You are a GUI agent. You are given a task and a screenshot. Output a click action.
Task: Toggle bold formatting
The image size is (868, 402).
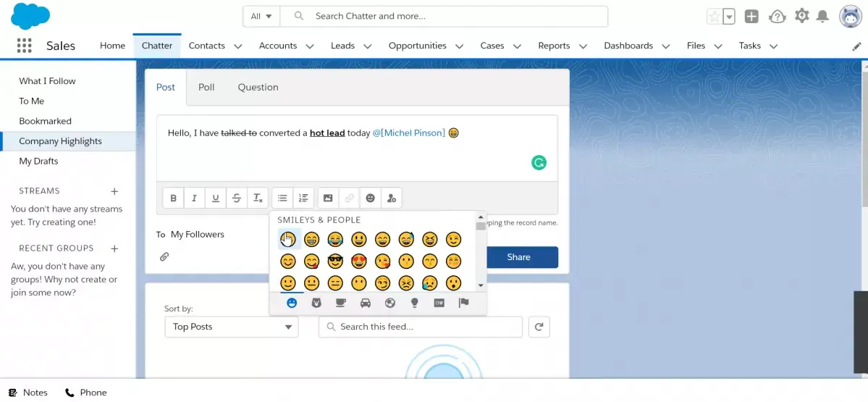tap(173, 198)
